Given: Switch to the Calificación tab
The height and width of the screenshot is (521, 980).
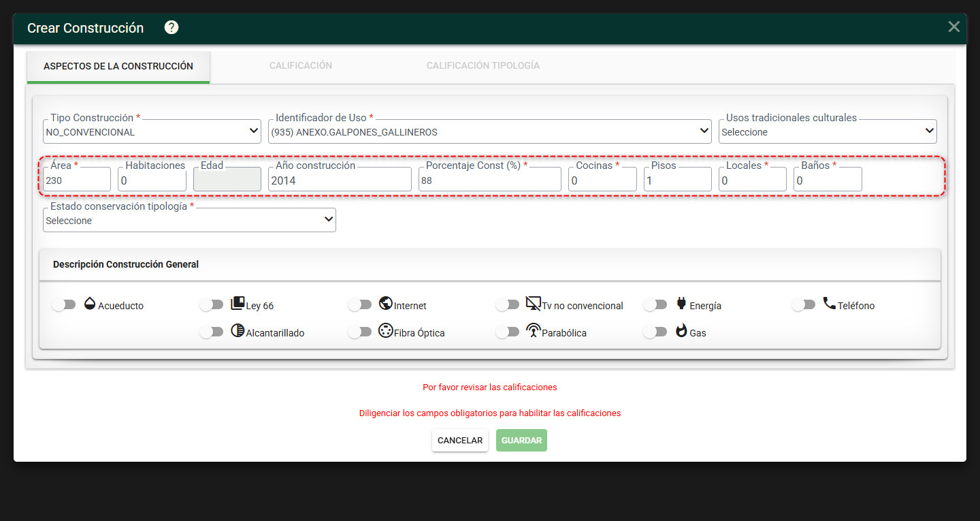Looking at the screenshot, I should (x=301, y=66).
